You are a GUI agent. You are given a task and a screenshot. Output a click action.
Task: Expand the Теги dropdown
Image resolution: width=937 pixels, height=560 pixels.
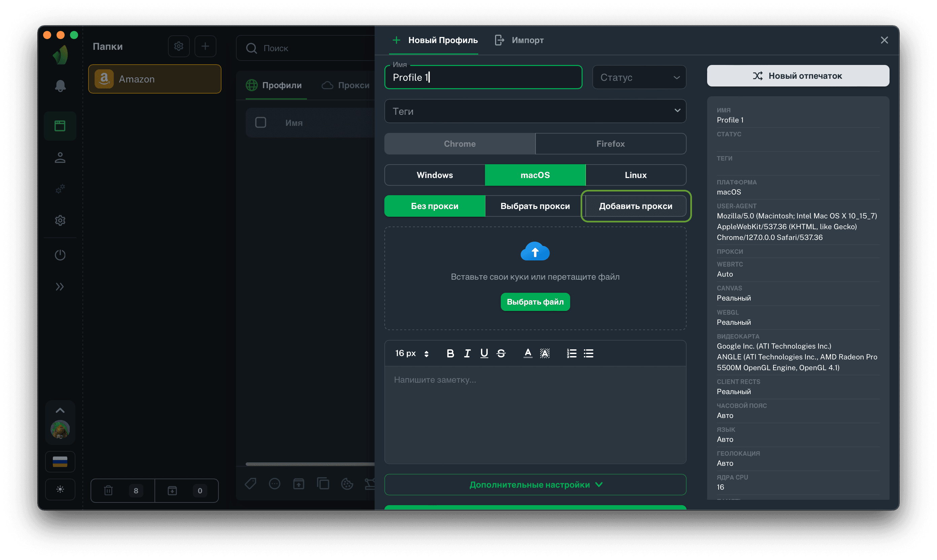click(535, 111)
